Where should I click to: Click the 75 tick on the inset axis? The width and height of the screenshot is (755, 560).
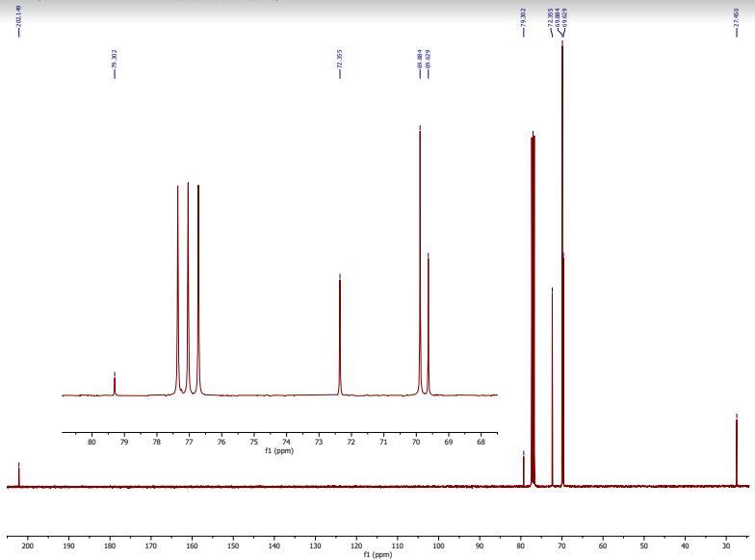pos(254,442)
